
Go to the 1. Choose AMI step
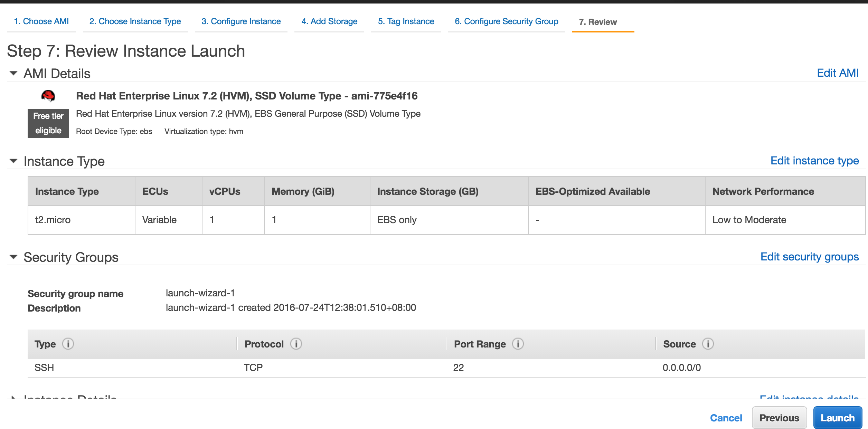click(x=41, y=21)
